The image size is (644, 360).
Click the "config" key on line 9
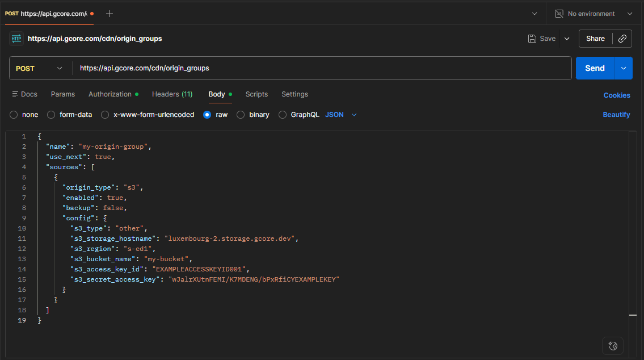[78, 218]
